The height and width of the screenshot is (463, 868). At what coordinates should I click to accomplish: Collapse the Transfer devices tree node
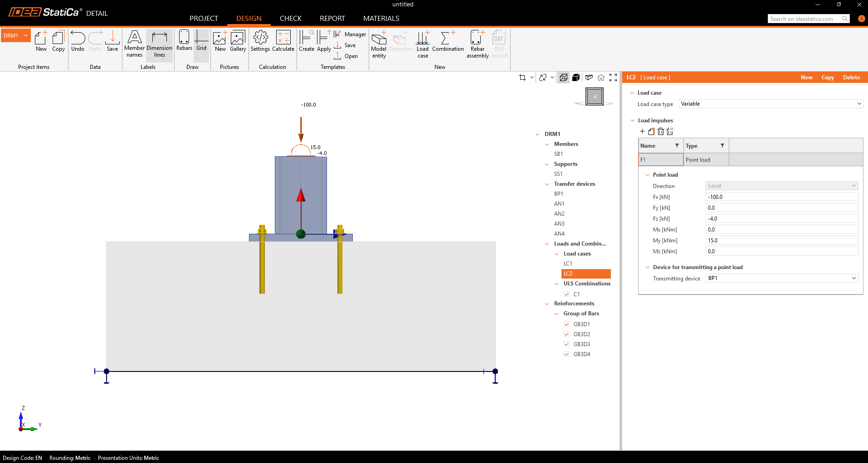547,184
